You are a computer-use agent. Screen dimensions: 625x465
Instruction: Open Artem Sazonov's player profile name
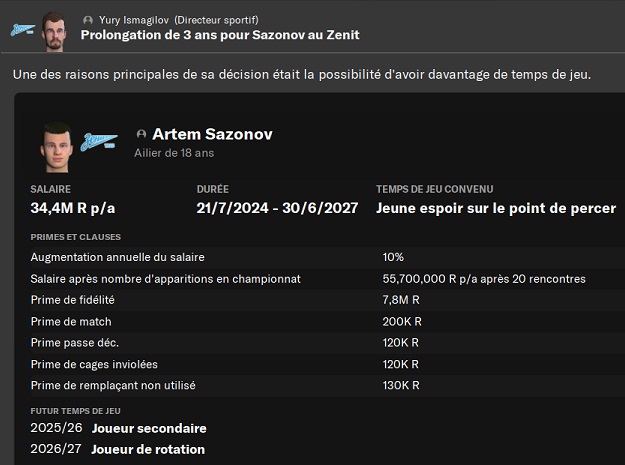[x=212, y=135]
